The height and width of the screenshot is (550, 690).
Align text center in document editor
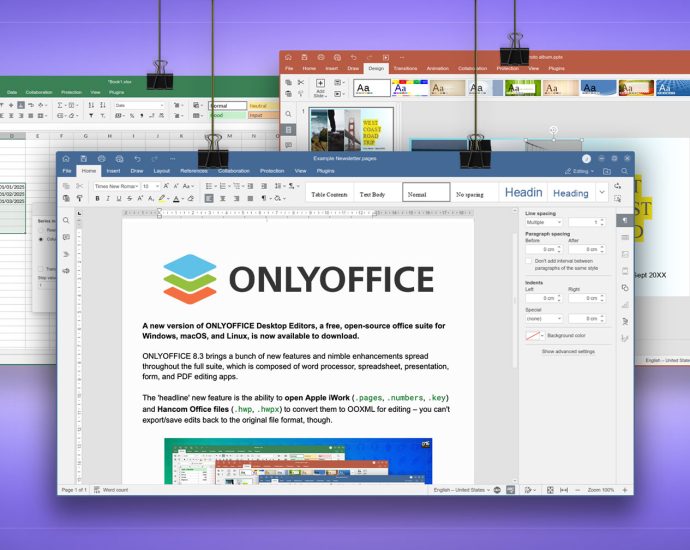223,198
